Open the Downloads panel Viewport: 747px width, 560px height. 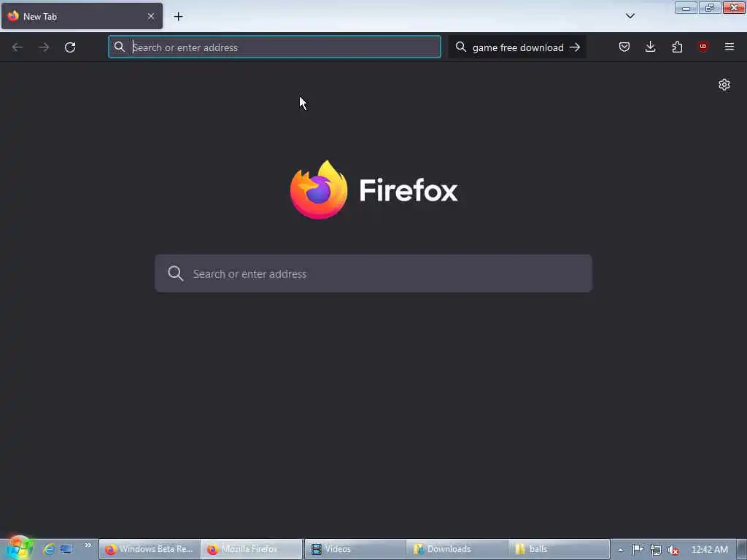tap(650, 47)
